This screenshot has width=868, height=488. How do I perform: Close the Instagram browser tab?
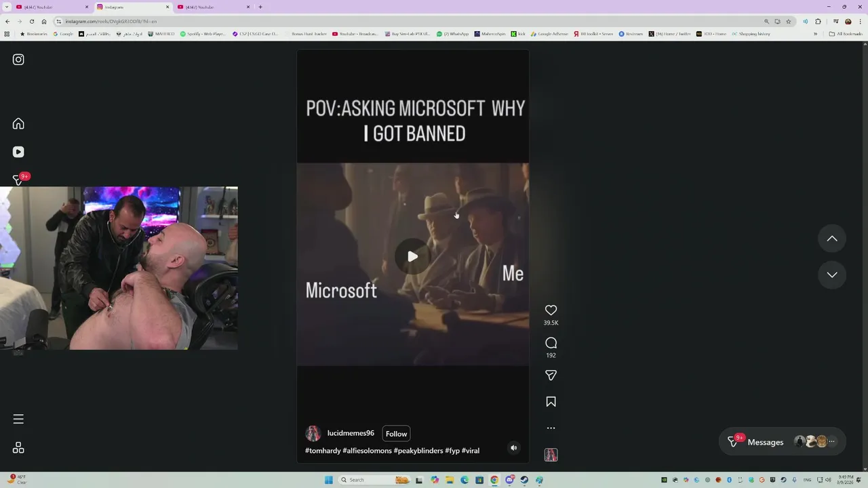[167, 7]
